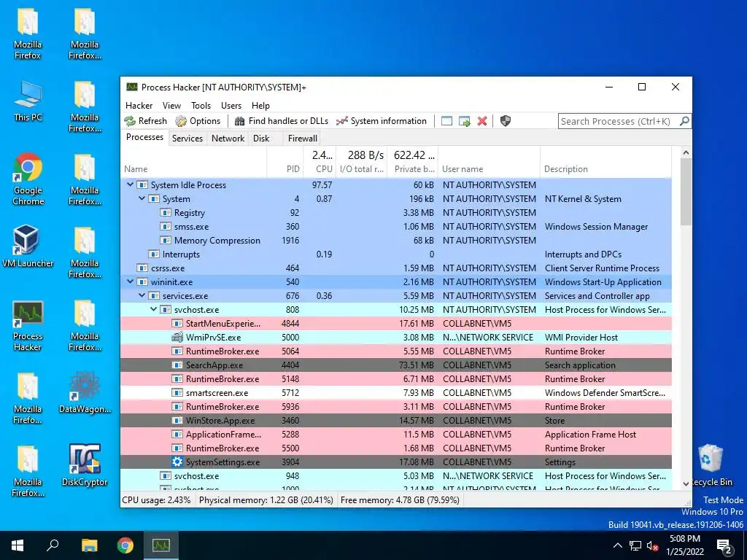Switch to the Firewall tab
Viewport: 747px width, 560px height.
(x=303, y=138)
